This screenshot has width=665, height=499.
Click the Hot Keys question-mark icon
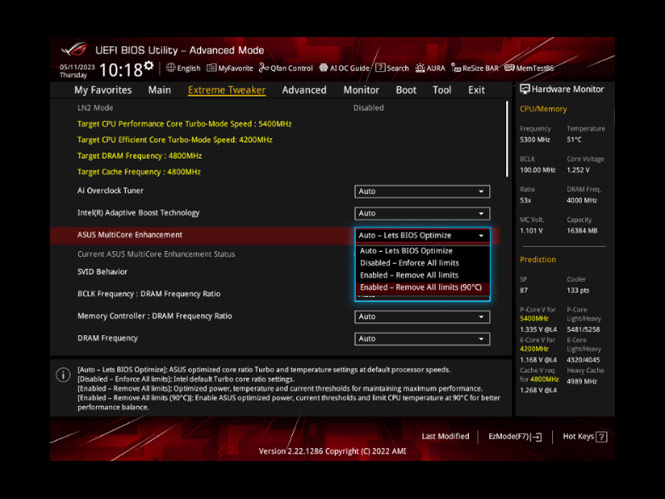pos(601,437)
